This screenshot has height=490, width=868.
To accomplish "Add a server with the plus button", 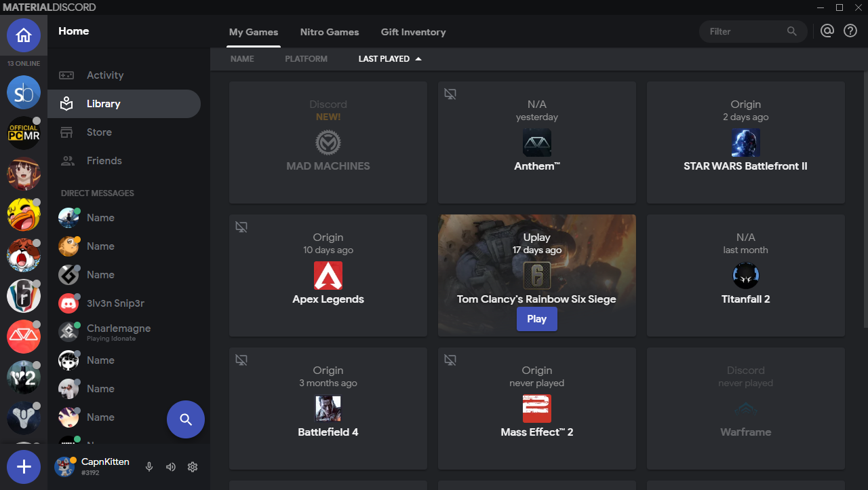I will click(24, 467).
